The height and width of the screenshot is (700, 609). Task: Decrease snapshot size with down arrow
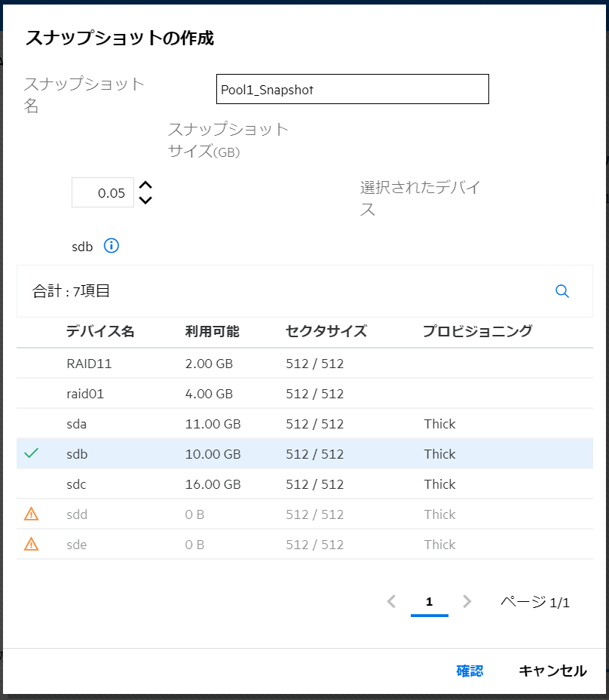click(146, 201)
